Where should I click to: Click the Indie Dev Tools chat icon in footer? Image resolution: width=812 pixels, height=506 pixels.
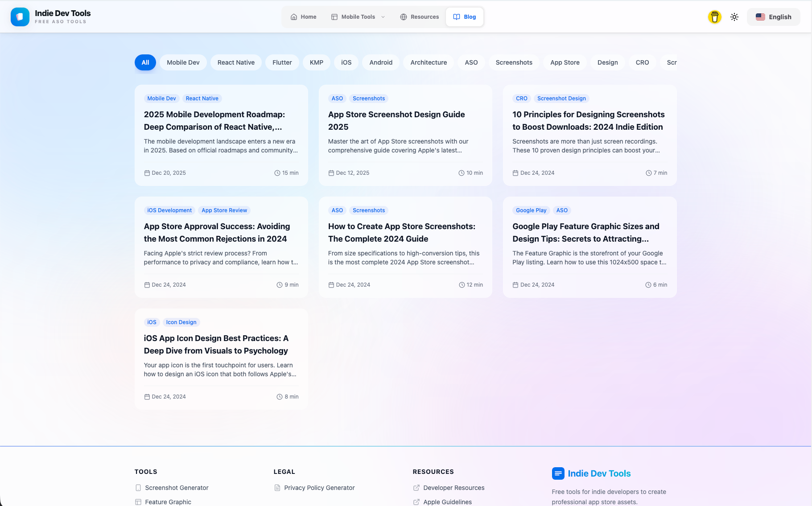pyautogui.click(x=558, y=473)
